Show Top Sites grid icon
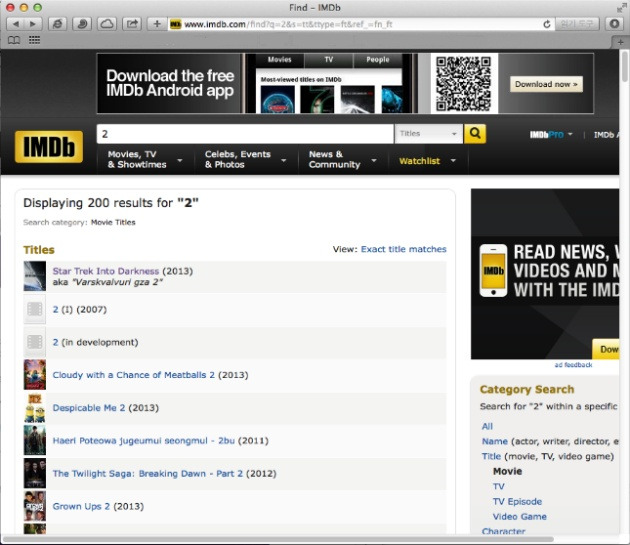Image resolution: width=630 pixels, height=545 pixels. [x=35, y=40]
